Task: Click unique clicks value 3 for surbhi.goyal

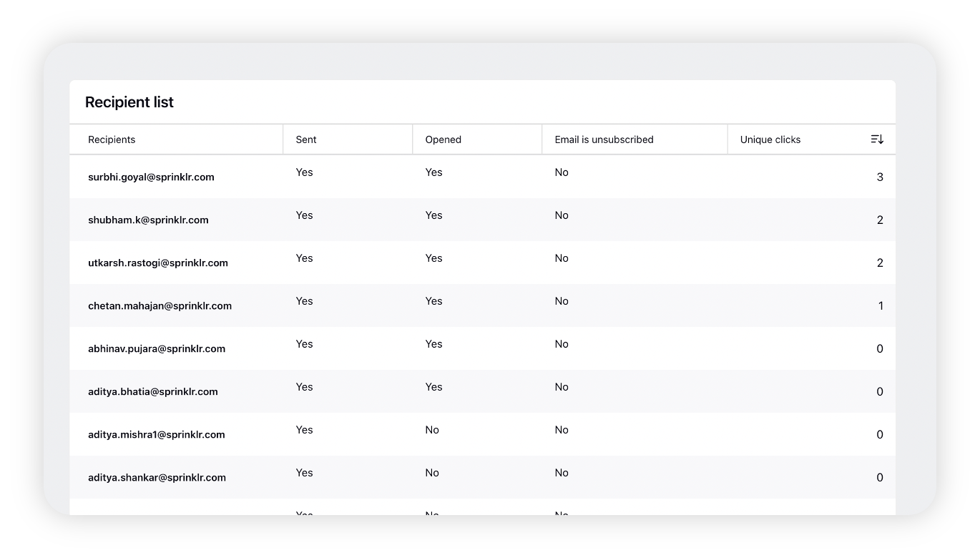Action: [880, 177]
